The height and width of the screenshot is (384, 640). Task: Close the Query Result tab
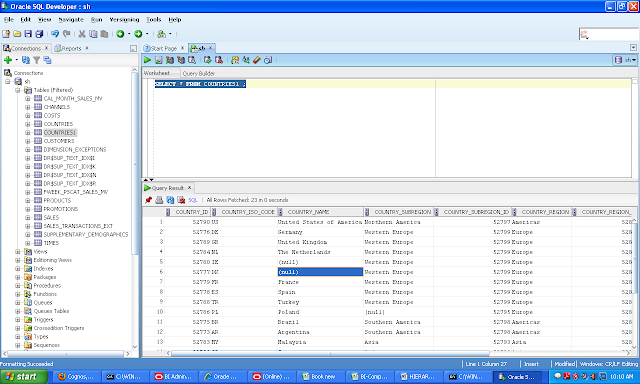[189, 188]
